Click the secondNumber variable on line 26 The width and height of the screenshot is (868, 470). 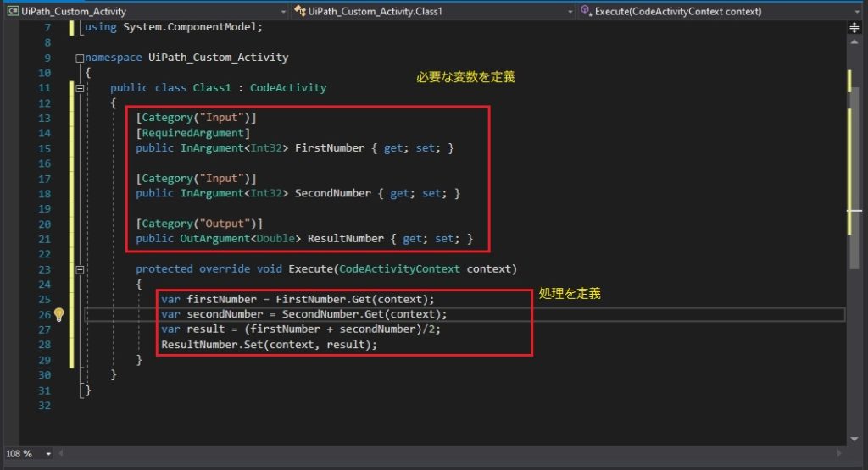[x=225, y=314]
